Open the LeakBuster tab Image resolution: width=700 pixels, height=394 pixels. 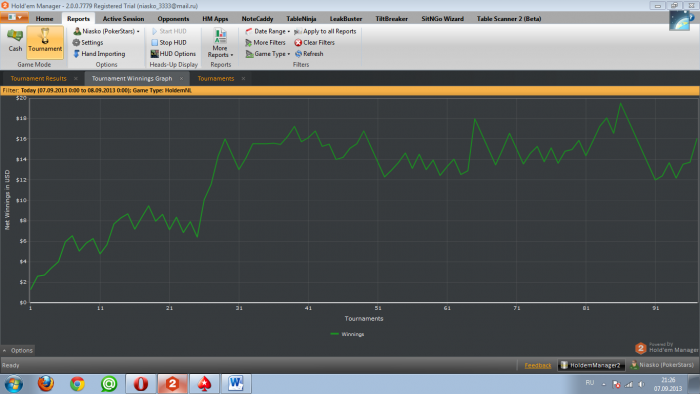[x=346, y=19]
